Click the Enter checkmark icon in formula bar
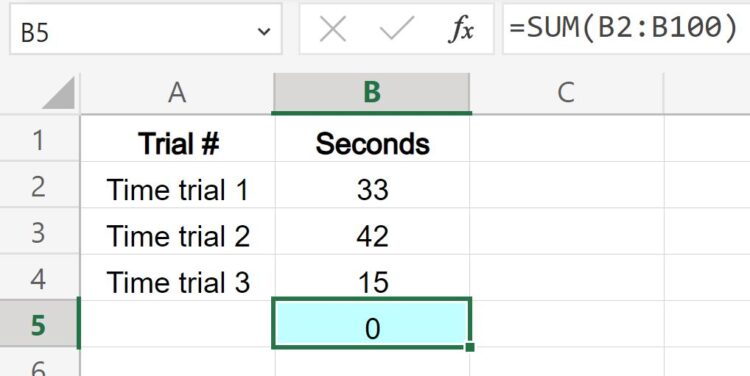 pyautogui.click(x=397, y=30)
